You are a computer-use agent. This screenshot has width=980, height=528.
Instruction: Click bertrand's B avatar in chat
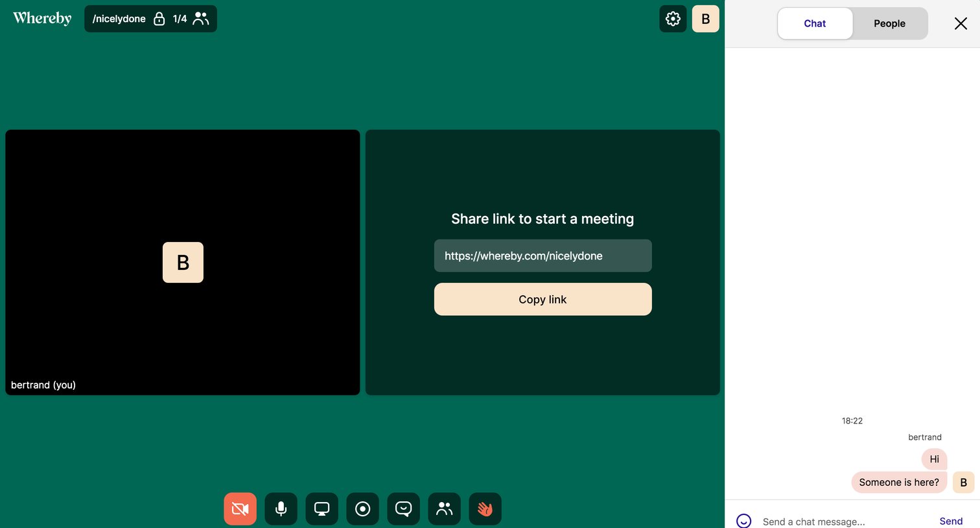click(963, 482)
